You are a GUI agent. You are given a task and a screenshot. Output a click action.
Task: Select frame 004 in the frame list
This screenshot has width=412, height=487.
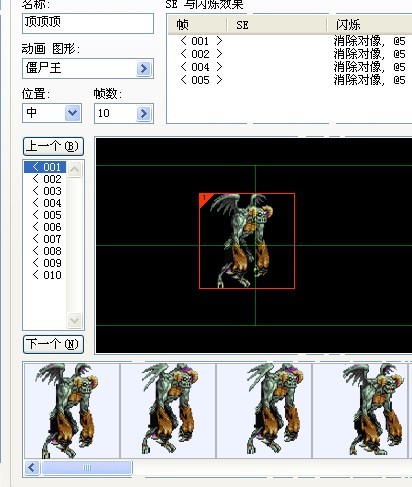tap(45, 203)
